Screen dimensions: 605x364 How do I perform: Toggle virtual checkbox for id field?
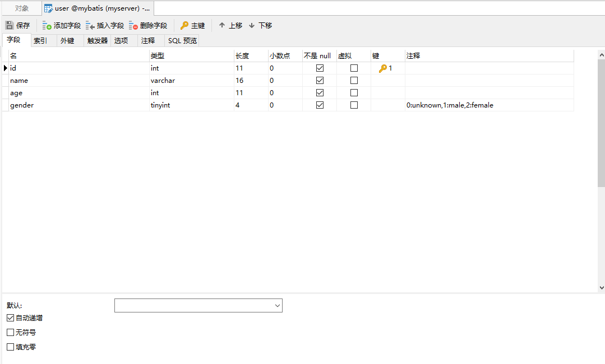[x=354, y=68]
